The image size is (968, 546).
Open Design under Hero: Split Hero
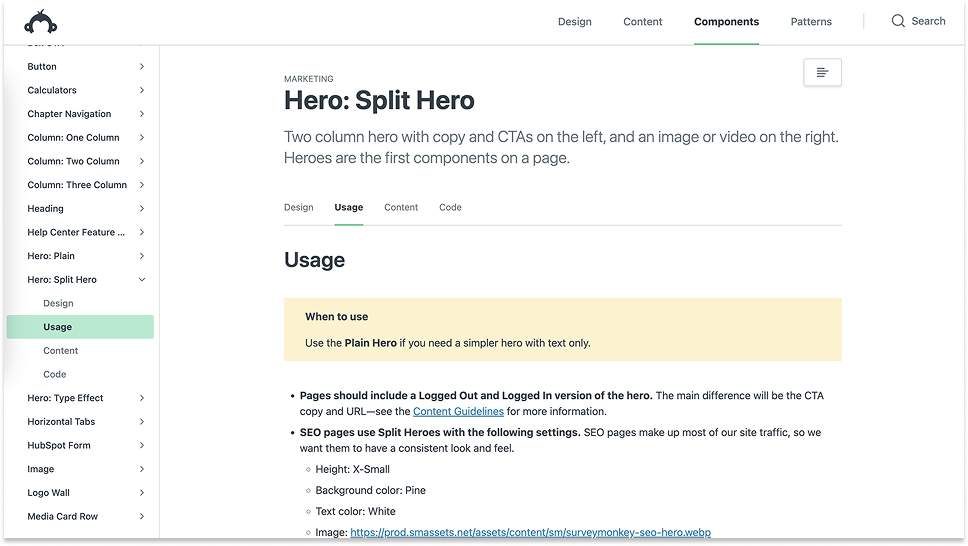(x=58, y=303)
